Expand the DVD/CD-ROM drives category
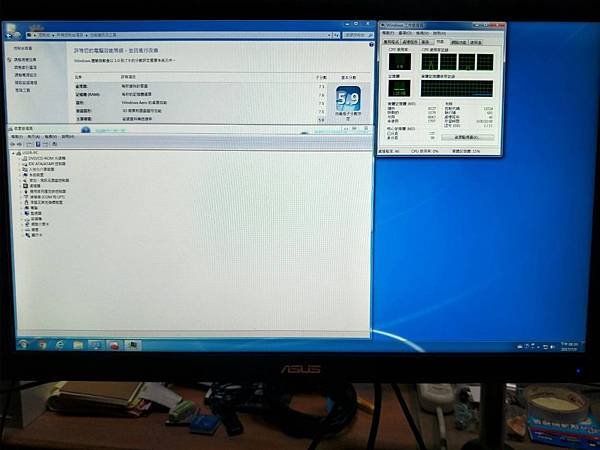Viewport: 600px width, 450px height. [x=20, y=158]
